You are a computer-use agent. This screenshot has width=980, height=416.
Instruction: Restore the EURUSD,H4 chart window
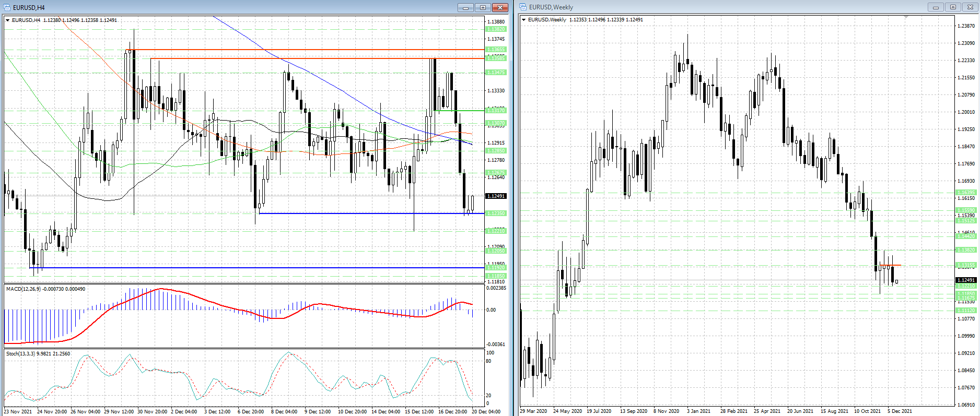483,7
